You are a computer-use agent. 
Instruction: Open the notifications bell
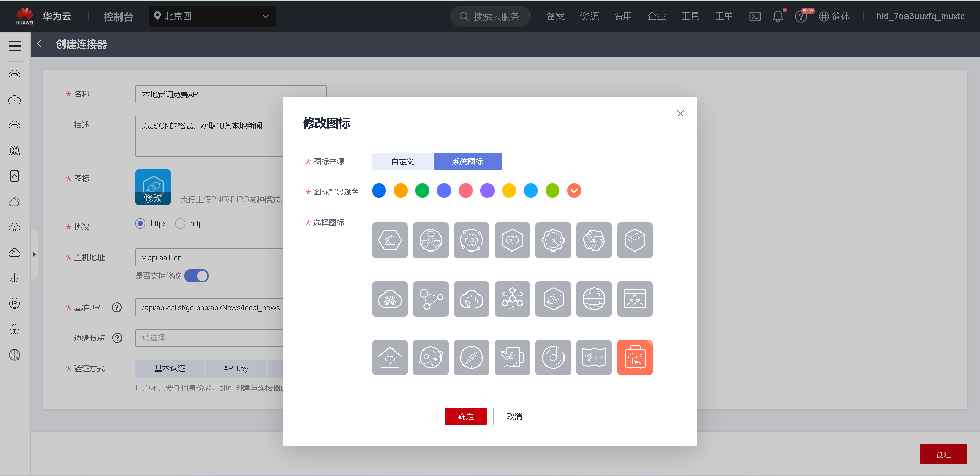[x=778, y=16]
